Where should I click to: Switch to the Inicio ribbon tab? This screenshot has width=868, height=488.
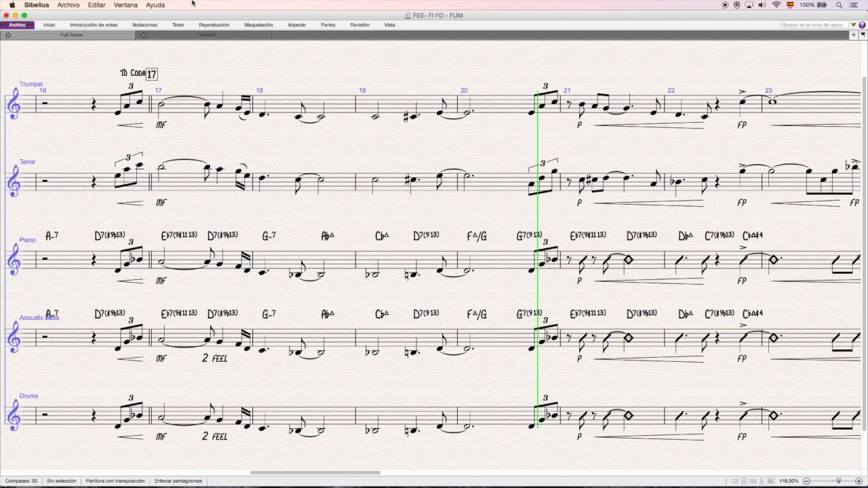(x=49, y=25)
